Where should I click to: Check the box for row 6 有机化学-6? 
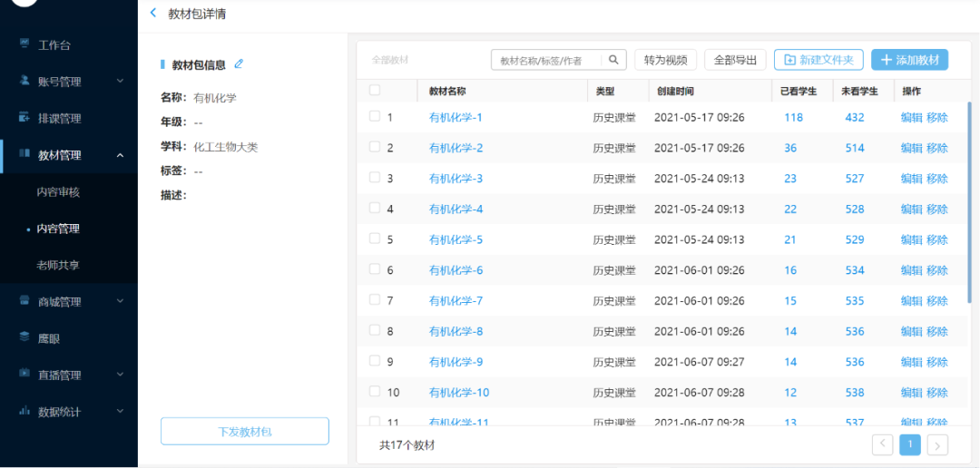[x=375, y=269]
